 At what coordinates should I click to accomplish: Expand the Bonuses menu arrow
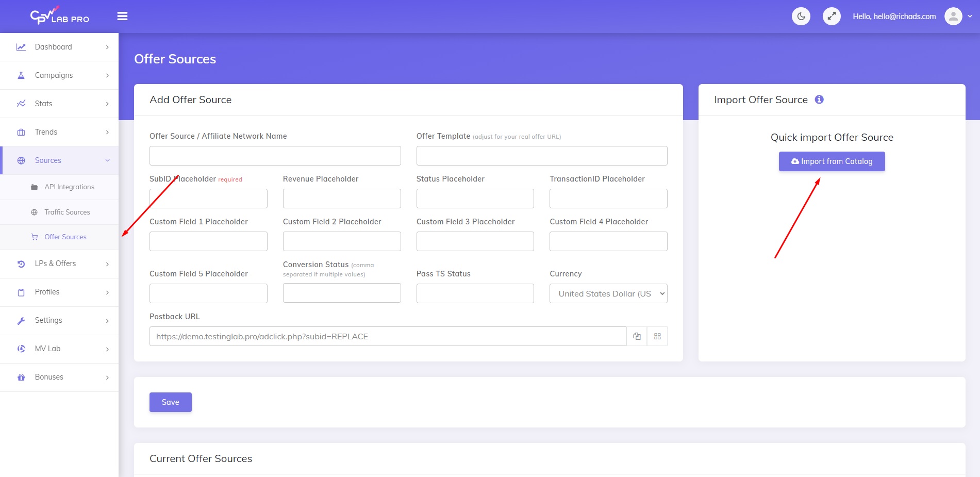pos(107,377)
